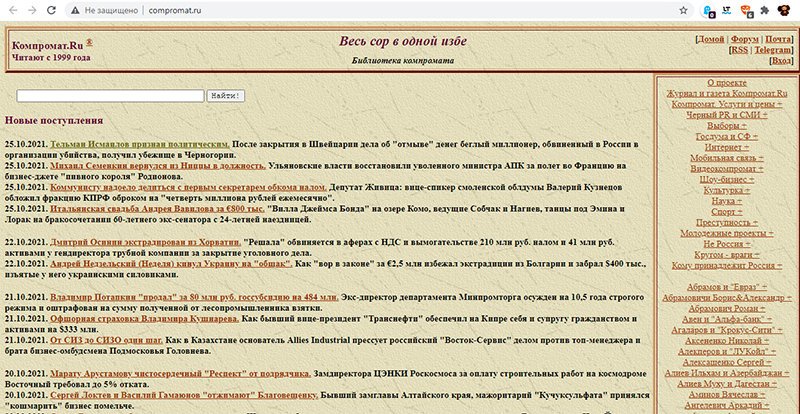Open article Коммунисту надоело делиться
Viewport: 800px width, 414px height.
pyautogui.click(x=188, y=188)
